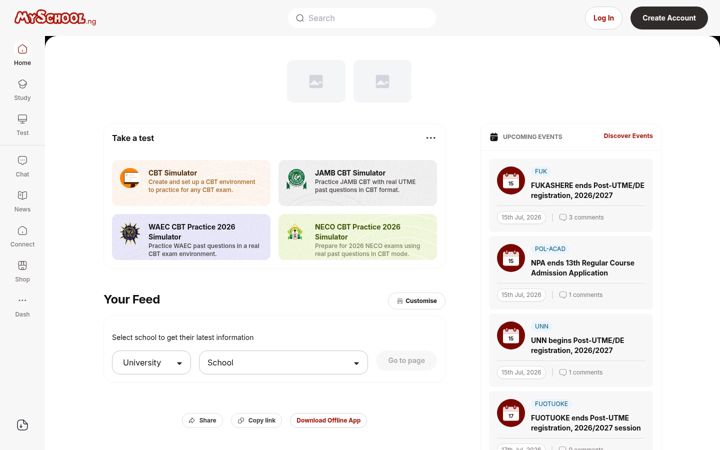Image resolution: width=720 pixels, height=450 pixels.
Task: Click the Create Account button
Action: tap(669, 18)
